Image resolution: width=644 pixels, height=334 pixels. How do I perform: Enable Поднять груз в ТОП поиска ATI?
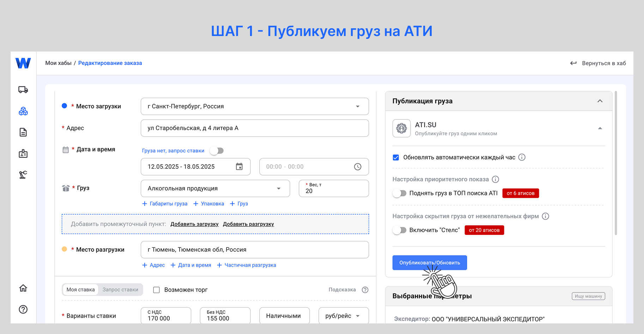point(400,193)
